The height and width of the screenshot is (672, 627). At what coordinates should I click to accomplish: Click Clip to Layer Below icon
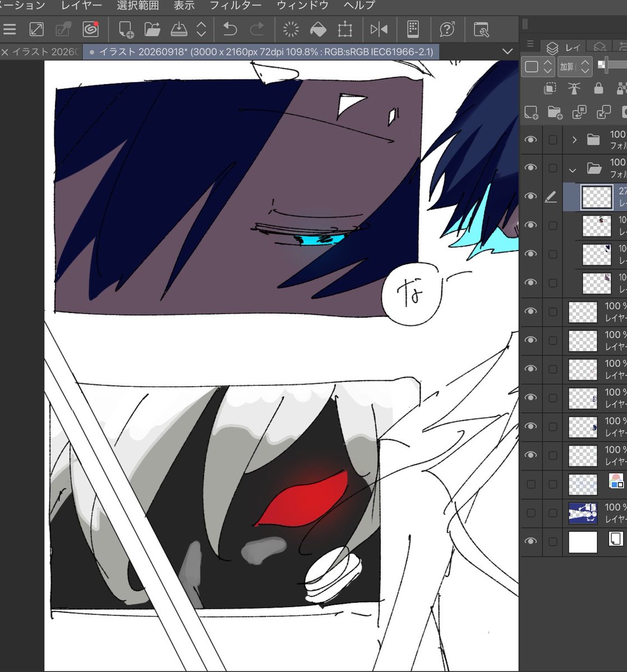click(x=550, y=88)
